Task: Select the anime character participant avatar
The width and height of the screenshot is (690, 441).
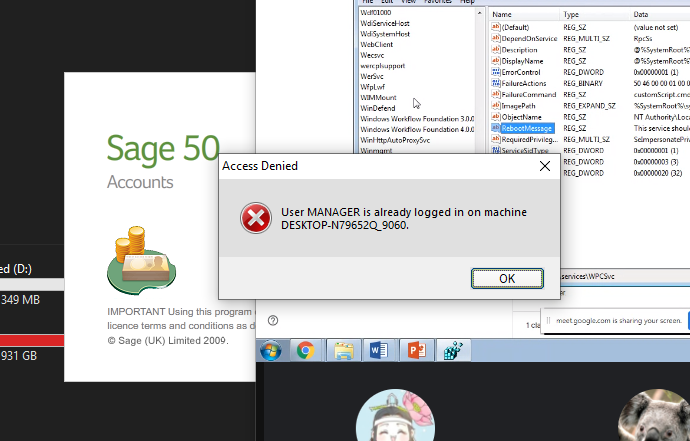Action: 395,415
